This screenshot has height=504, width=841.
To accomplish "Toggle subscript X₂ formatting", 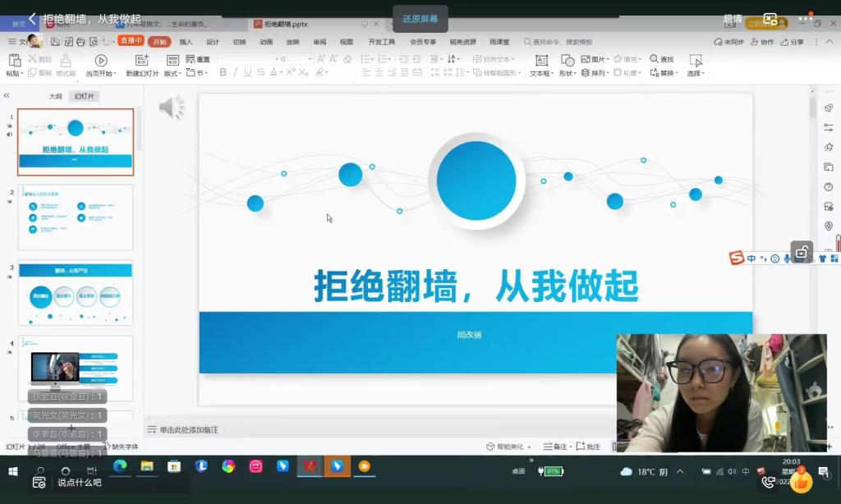I will pyautogui.click(x=304, y=72).
